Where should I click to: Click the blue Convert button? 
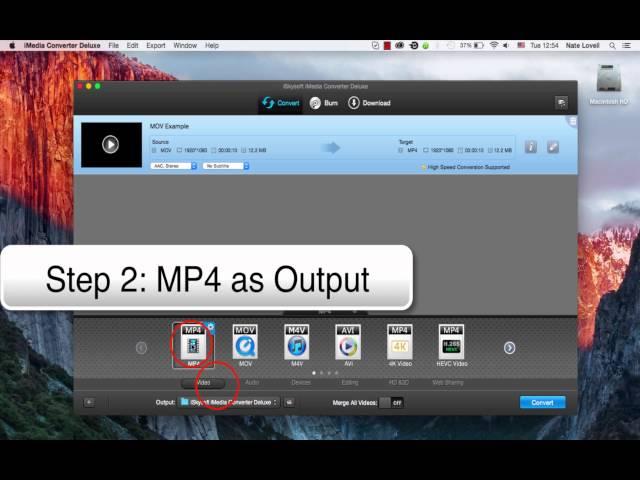542,402
